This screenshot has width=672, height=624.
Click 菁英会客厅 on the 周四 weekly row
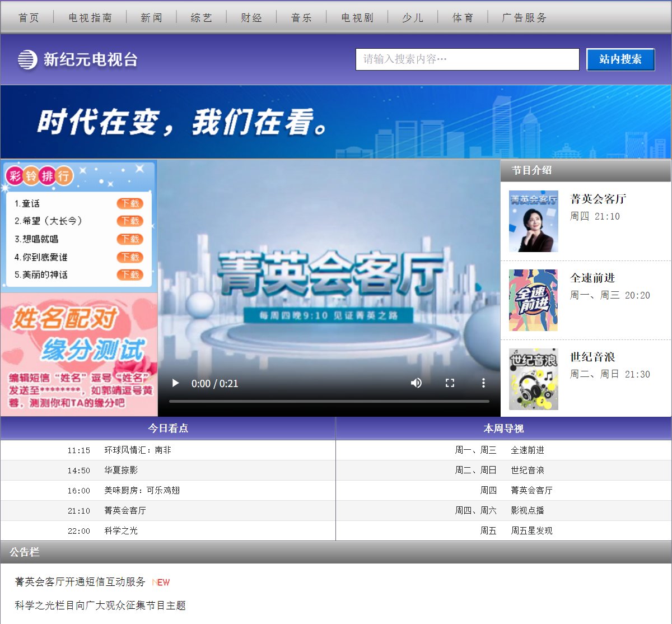pyautogui.click(x=531, y=491)
